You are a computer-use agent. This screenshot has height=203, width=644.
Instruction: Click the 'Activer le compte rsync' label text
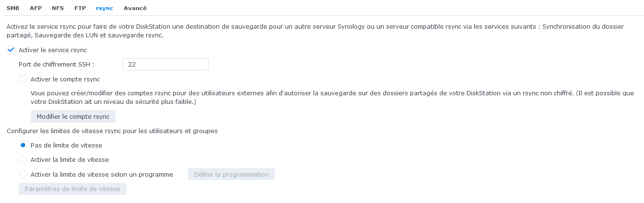point(65,79)
